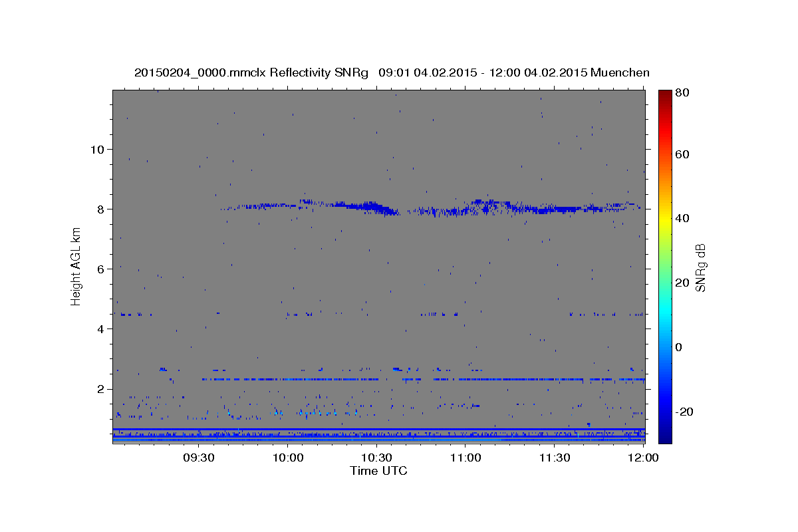Click the height tick label 6

click(x=101, y=269)
